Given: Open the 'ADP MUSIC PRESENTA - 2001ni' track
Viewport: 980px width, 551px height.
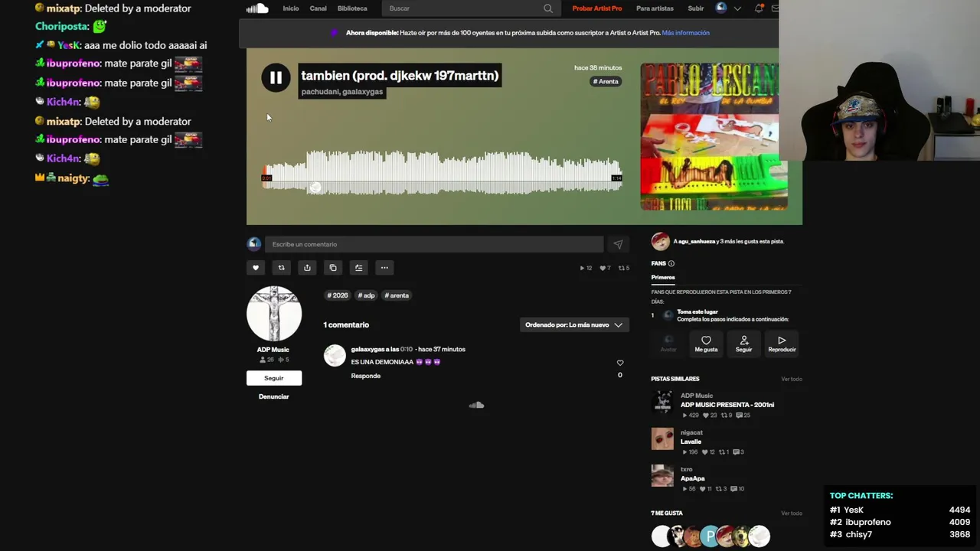Looking at the screenshot, I should 727,405.
